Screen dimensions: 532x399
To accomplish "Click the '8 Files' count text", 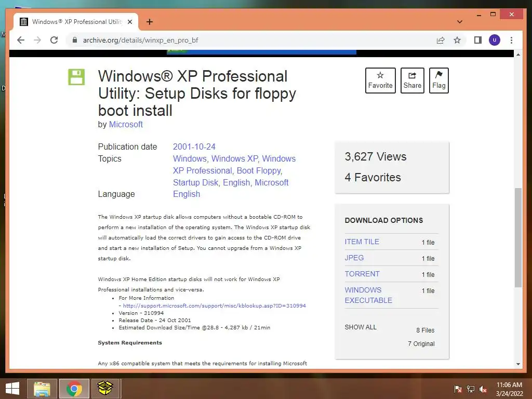I will pyautogui.click(x=425, y=330).
